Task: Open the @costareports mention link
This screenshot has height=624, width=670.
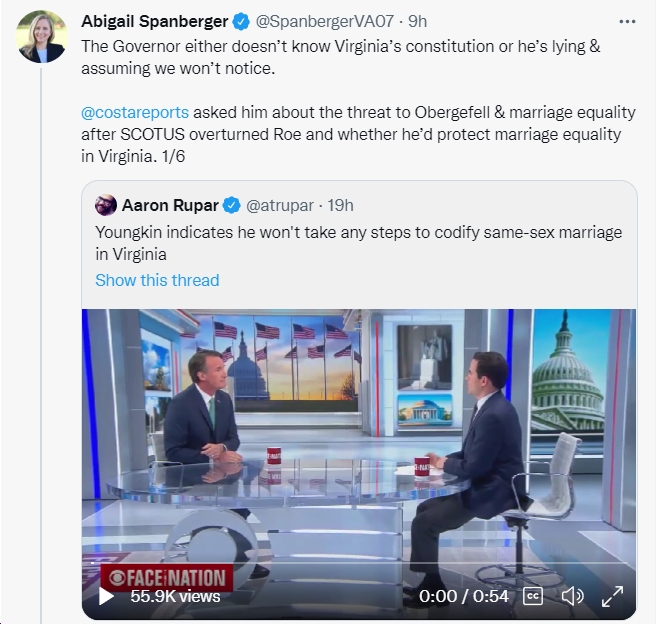Action: [x=135, y=112]
